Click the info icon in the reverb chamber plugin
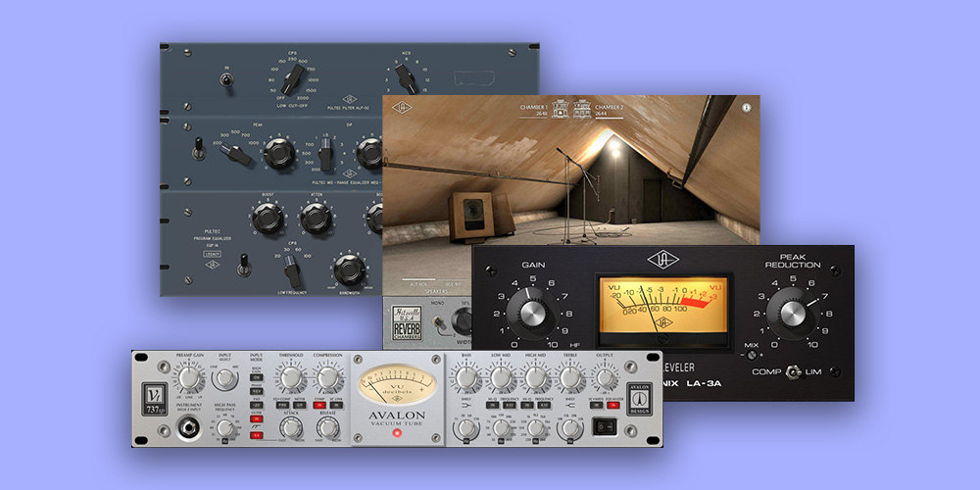Screen dimensions: 980x490 pyautogui.click(x=746, y=106)
